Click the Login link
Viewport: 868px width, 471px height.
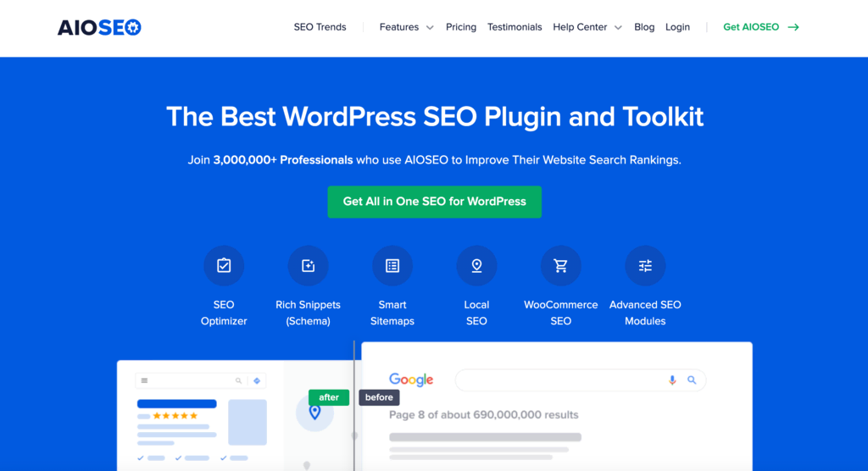point(677,27)
